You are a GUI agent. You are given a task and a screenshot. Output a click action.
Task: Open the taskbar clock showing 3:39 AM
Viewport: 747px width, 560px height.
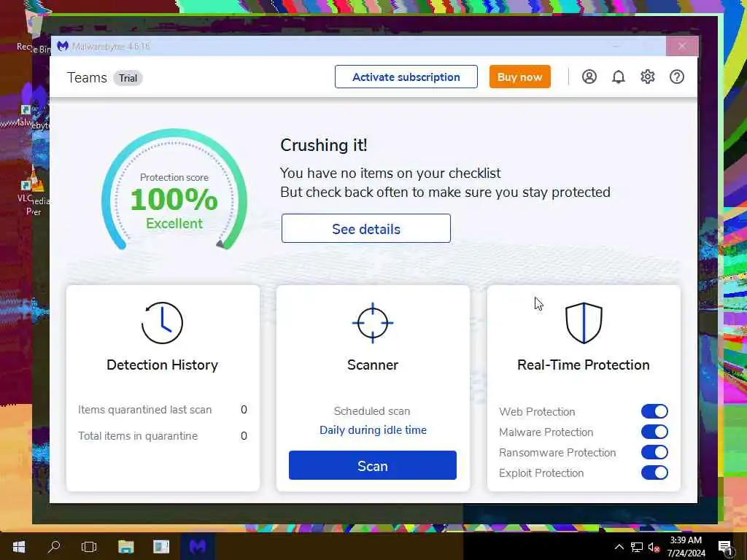pyautogui.click(x=686, y=547)
